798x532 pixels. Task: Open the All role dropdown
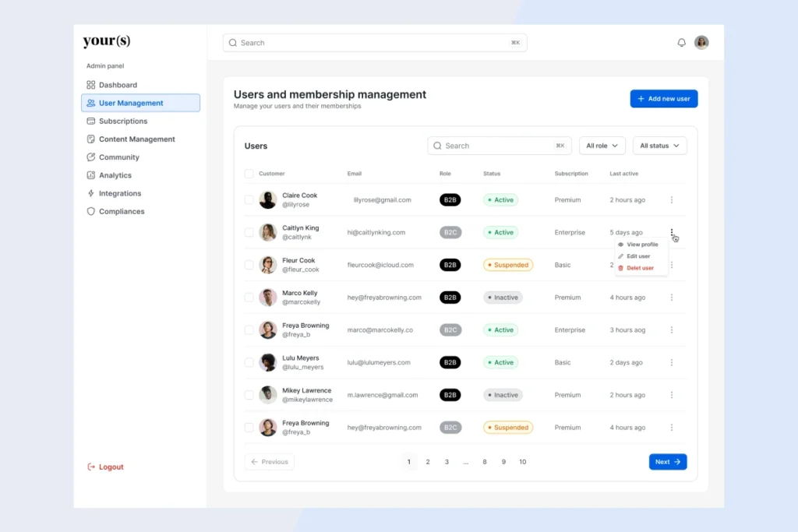pos(602,145)
